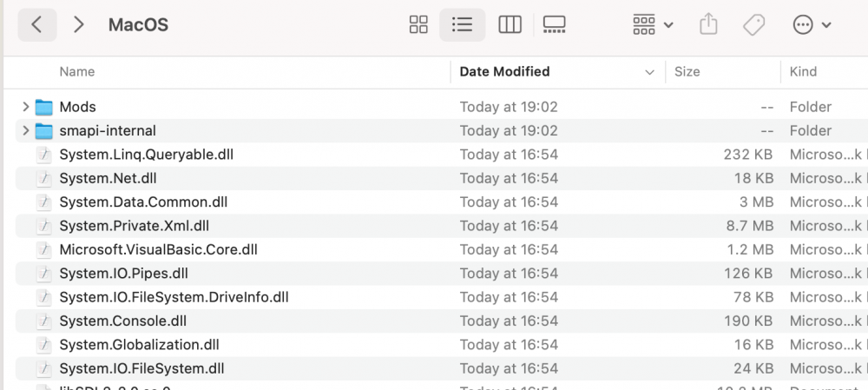The height and width of the screenshot is (390, 868).
Task: Sort files by Size column
Action: tap(687, 71)
